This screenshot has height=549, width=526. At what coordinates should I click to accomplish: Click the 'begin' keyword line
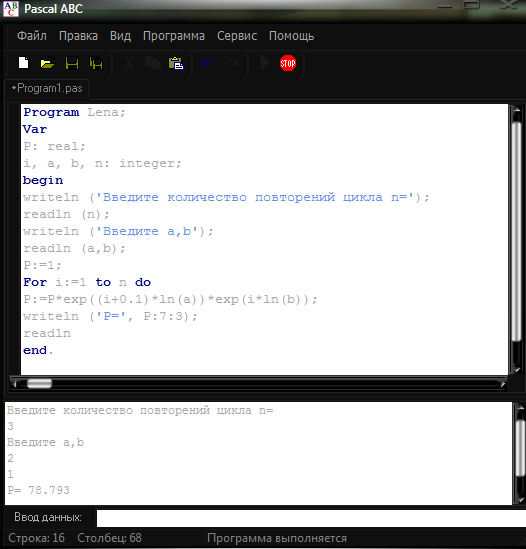pyautogui.click(x=43, y=180)
